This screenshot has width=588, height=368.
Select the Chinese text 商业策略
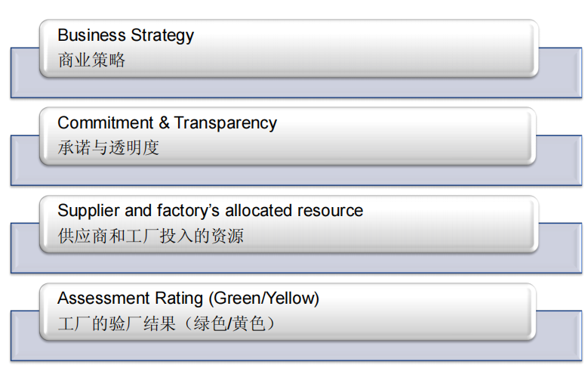(x=91, y=60)
